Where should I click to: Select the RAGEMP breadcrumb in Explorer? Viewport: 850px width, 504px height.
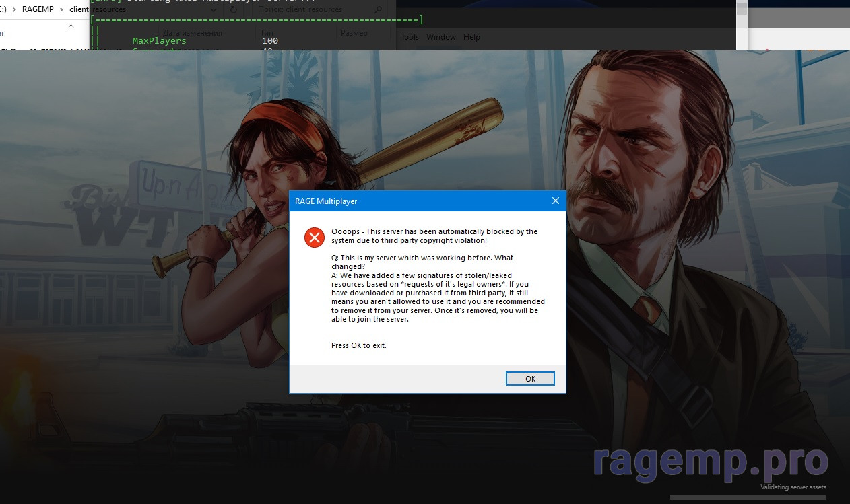click(x=37, y=10)
